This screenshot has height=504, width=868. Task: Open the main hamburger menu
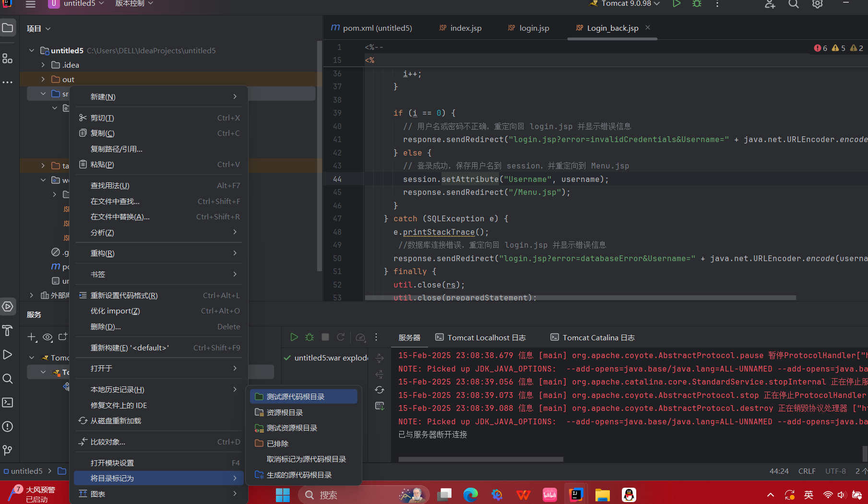[x=31, y=4]
